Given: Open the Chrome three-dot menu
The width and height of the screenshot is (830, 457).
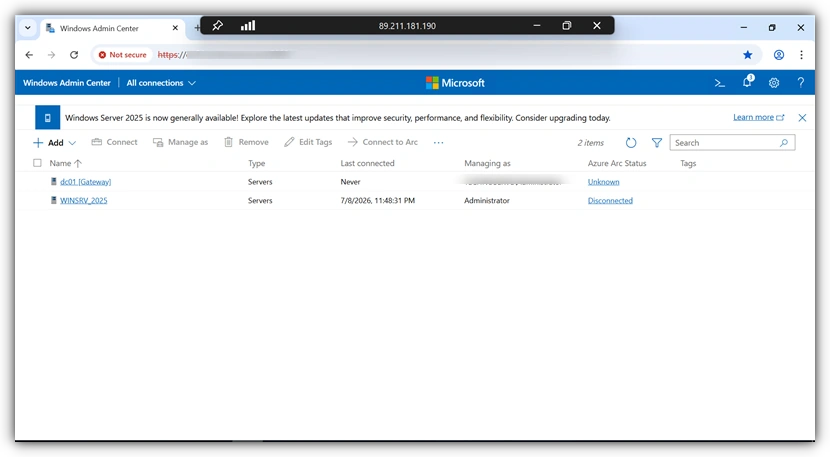Looking at the screenshot, I should click(801, 55).
